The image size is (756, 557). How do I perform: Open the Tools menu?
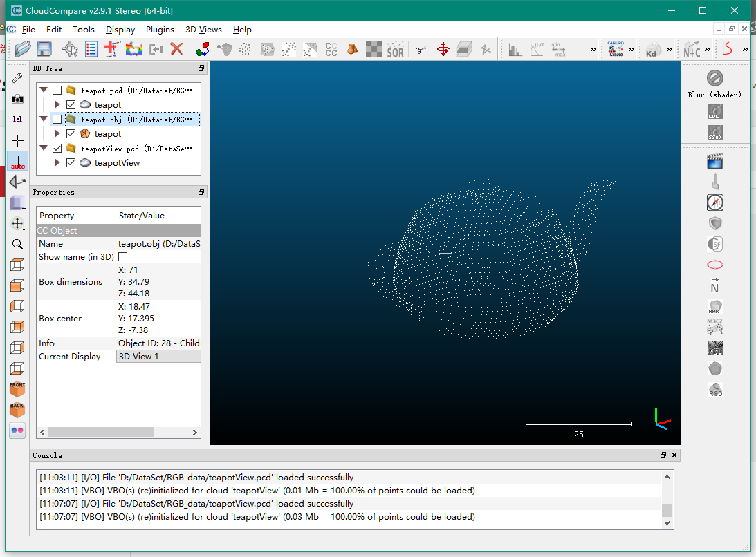[x=84, y=30]
